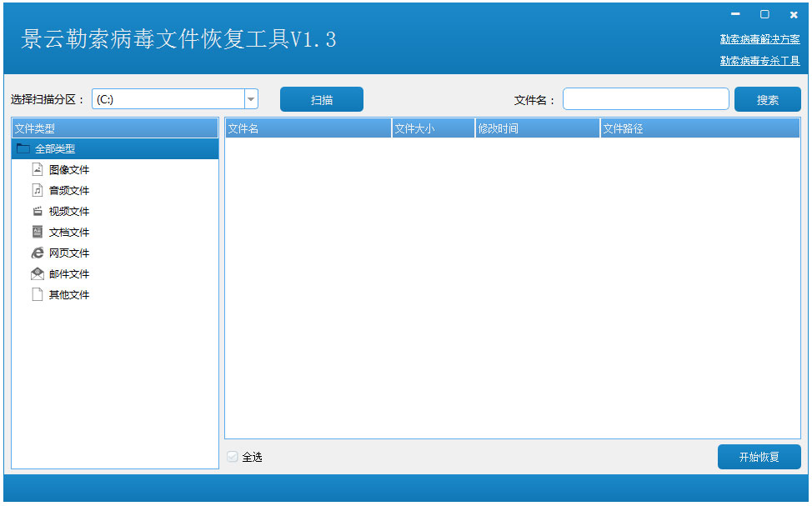
Task: Select the 图像文件 image file icon
Action: (38, 168)
